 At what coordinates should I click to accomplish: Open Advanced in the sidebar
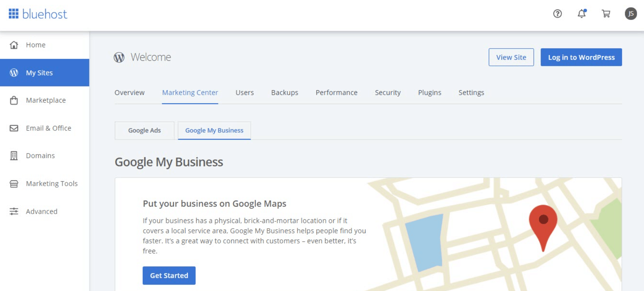(44, 211)
